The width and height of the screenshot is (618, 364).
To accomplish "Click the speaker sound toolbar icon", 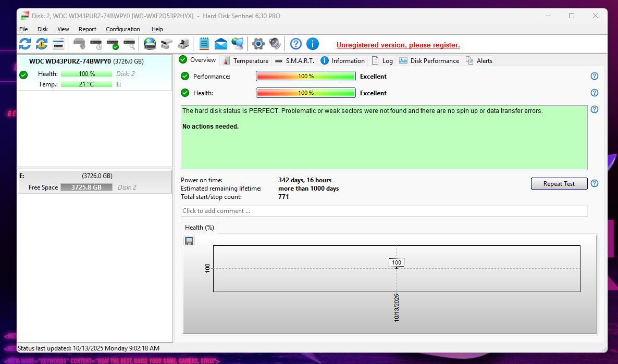I will coord(275,44).
